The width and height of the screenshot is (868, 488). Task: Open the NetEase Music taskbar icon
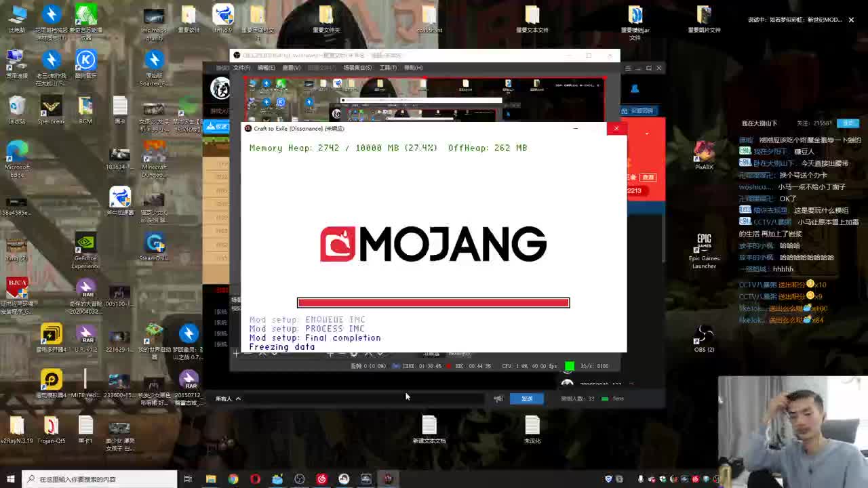click(321, 479)
